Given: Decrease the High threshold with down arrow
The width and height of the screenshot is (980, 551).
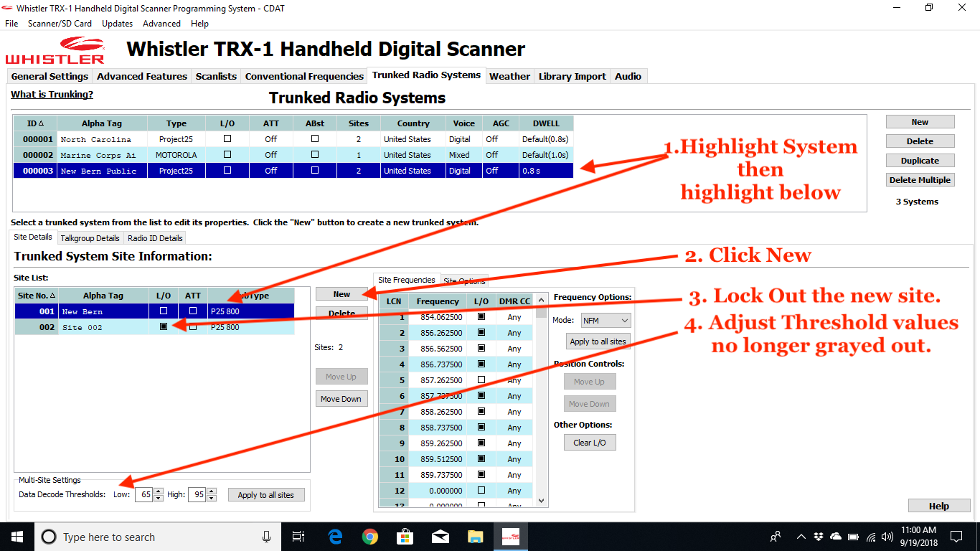Looking at the screenshot, I should (212, 499).
